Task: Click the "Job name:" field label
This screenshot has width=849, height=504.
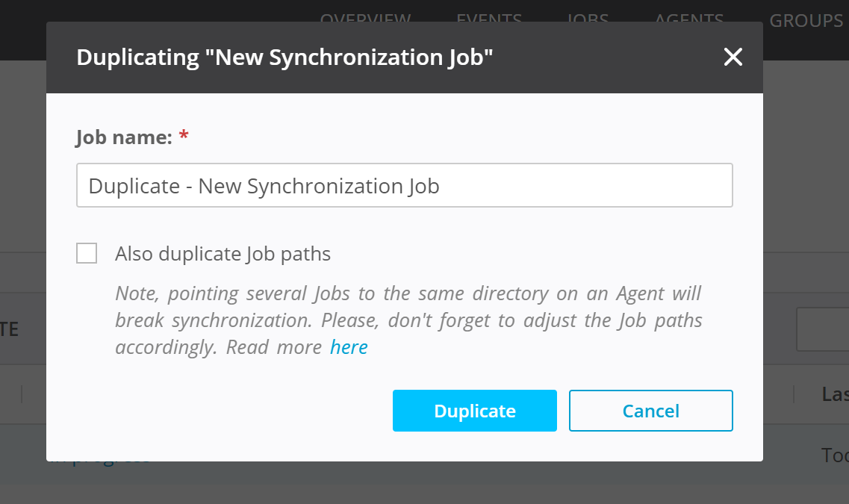Action: 124,137
